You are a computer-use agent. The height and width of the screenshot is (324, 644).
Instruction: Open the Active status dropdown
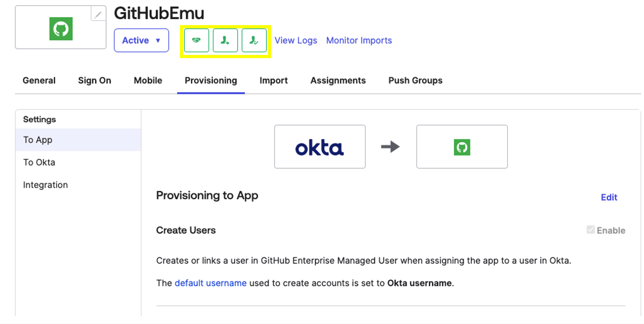click(x=141, y=40)
